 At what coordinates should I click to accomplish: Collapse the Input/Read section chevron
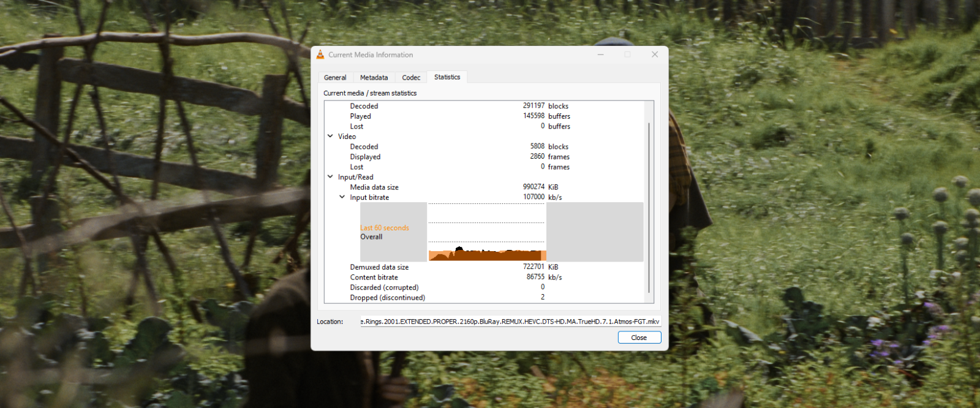pos(330,177)
